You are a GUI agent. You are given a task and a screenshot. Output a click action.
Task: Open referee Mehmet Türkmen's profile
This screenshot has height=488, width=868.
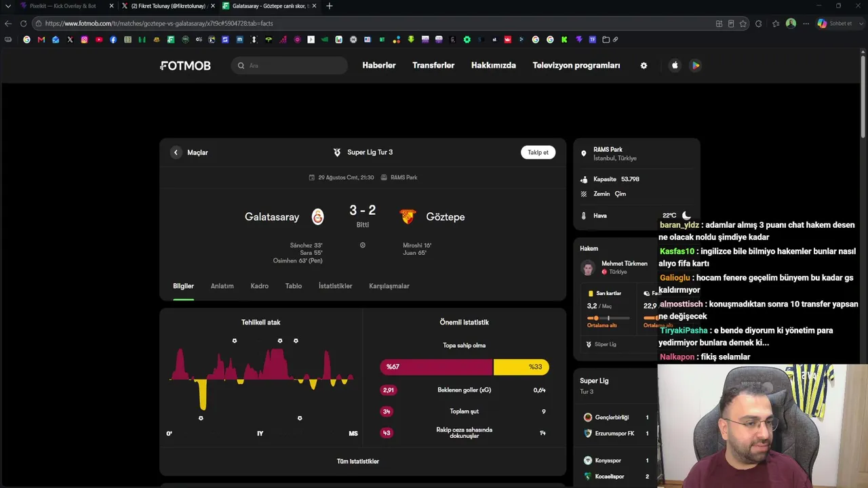pos(614,267)
